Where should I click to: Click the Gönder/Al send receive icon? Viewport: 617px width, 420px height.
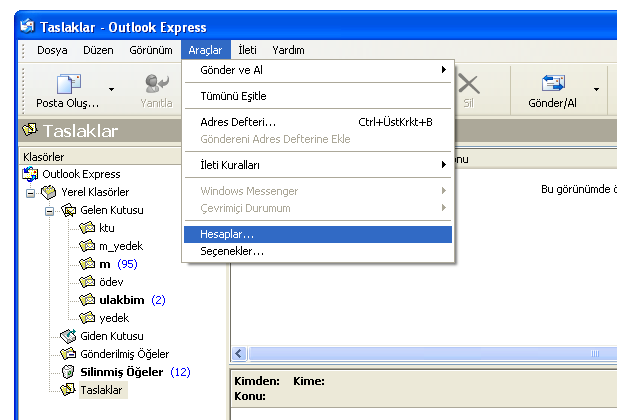pyautogui.click(x=553, y=83)
